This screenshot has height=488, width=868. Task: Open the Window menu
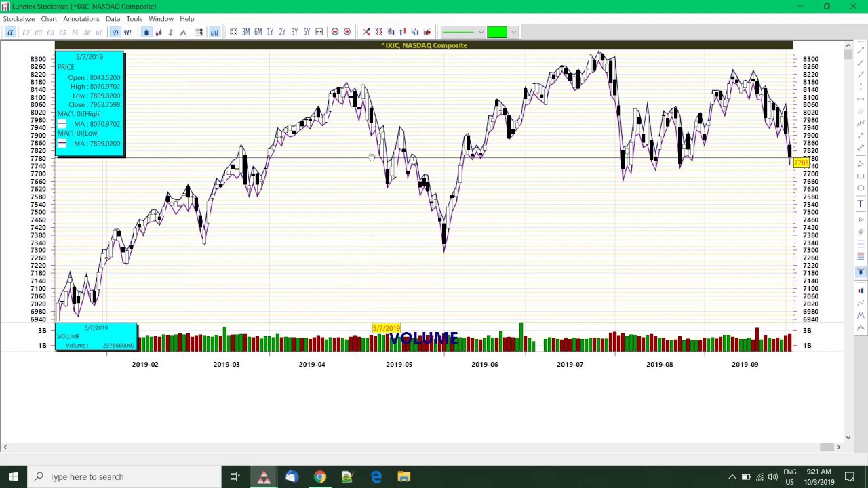click(x=161, y=19)
